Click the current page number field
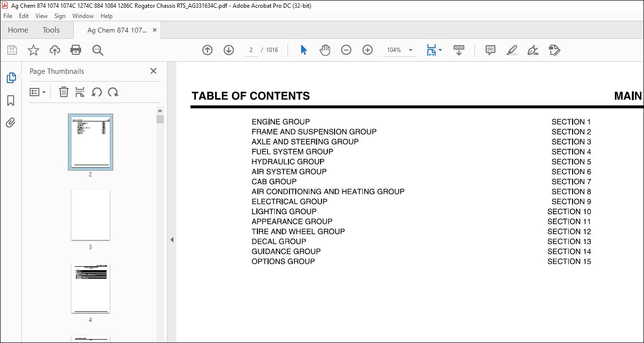 tap(251, 50)
